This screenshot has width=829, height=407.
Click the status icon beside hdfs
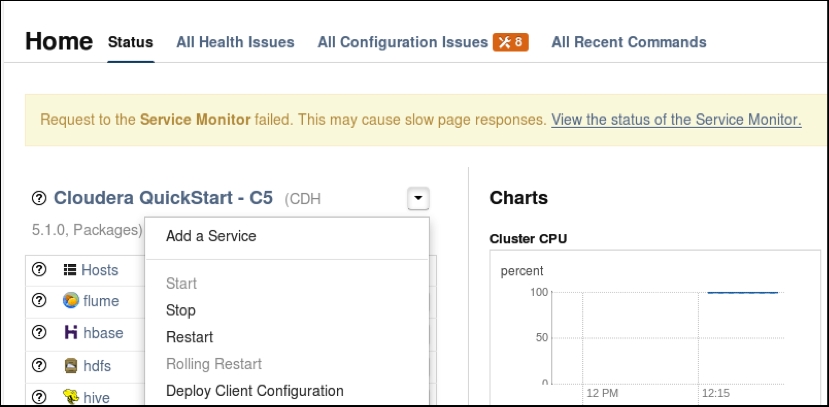(39, 365)
